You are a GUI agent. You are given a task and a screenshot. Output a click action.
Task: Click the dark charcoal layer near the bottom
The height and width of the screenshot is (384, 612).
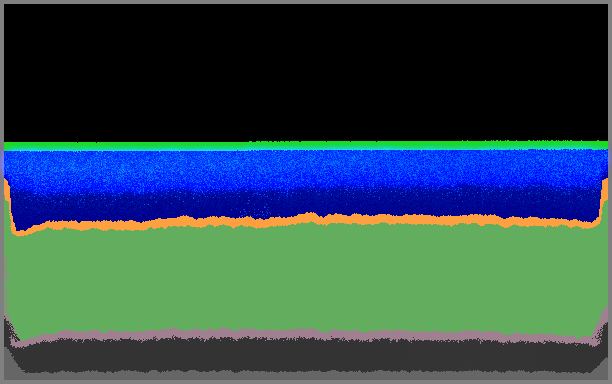pyautogui.click(x=306, y=355)
